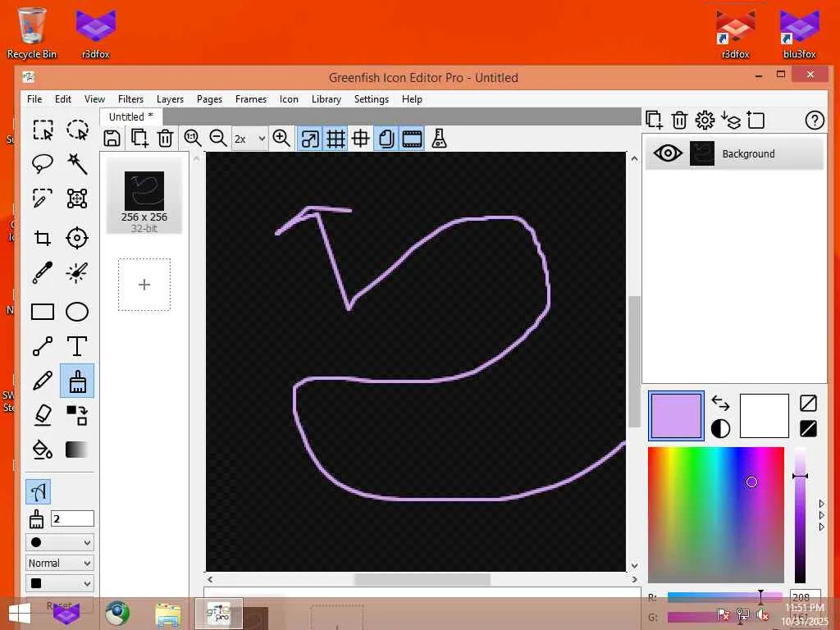The image size is (840, 630).
Task: Open the Filters menu
Action: [x=130, y=99]
